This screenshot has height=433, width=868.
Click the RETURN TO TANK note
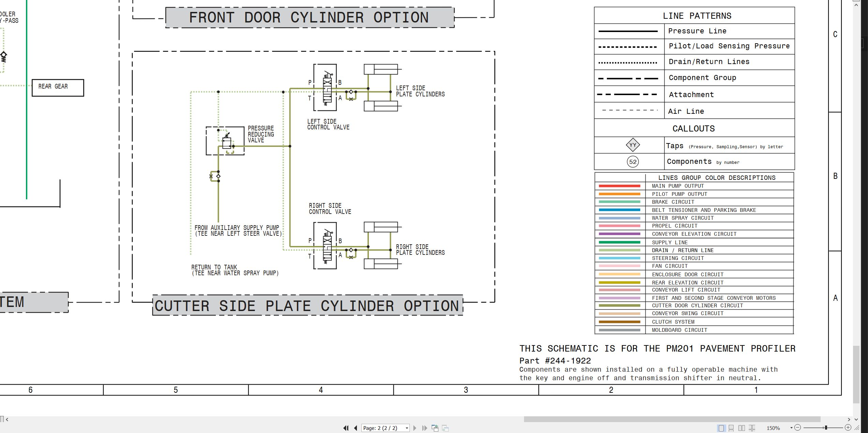tap(235, 270)
